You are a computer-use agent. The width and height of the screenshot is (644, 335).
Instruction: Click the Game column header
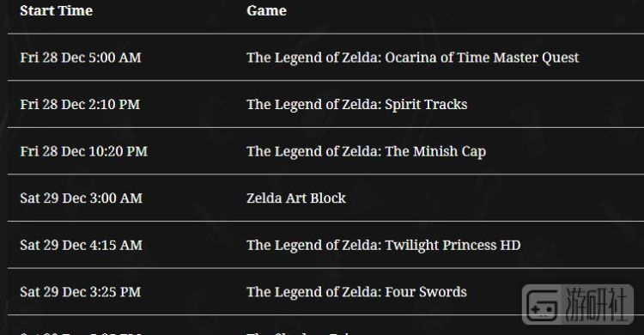pos(266,10)
